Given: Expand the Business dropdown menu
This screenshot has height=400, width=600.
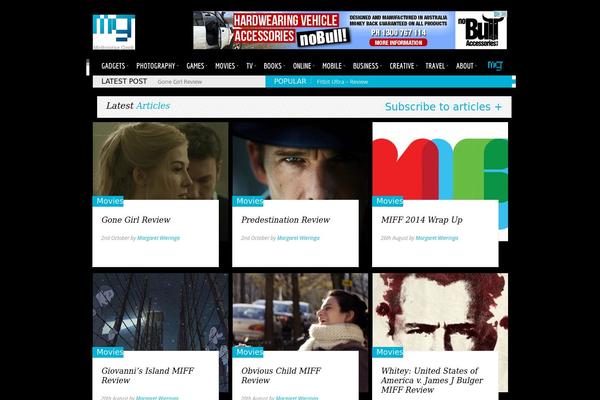Looking at the screenshot, I should pos(366,66).
